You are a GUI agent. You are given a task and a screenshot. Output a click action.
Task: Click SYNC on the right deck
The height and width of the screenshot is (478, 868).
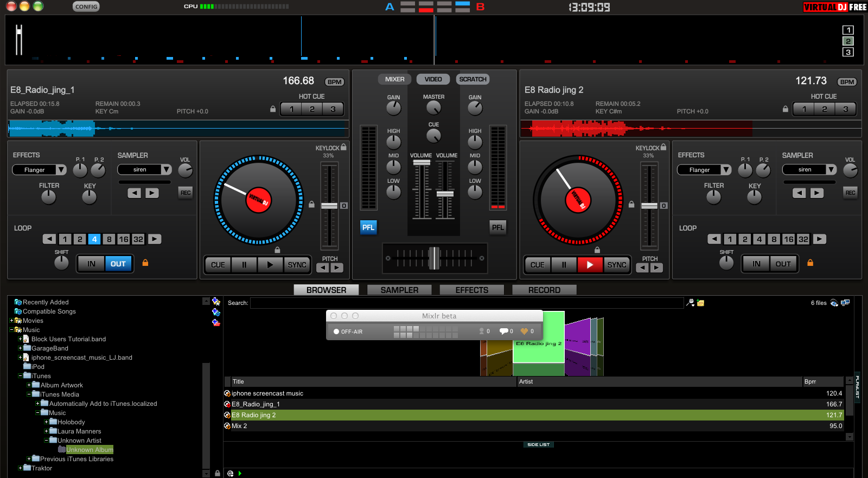coord(617,265)
